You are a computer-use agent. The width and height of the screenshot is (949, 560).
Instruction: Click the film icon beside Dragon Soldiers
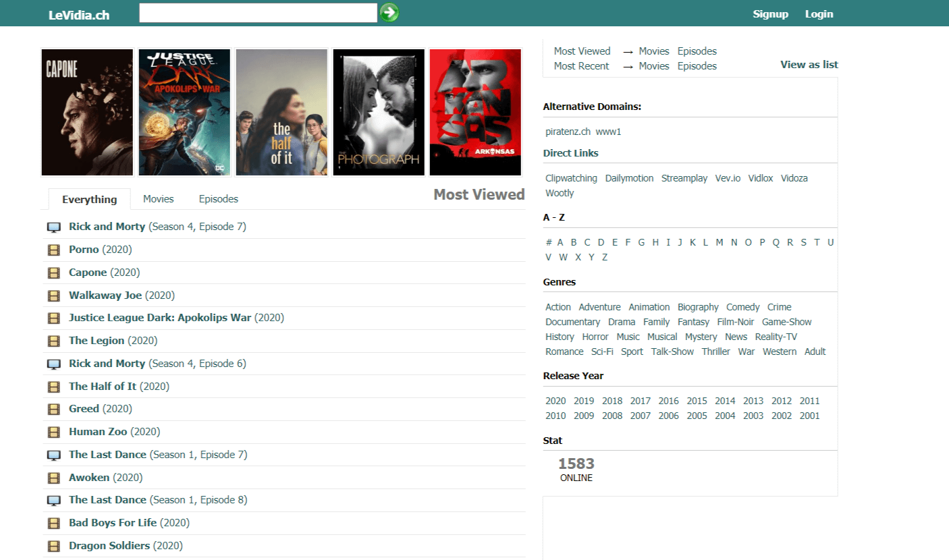tap(54, 547)
